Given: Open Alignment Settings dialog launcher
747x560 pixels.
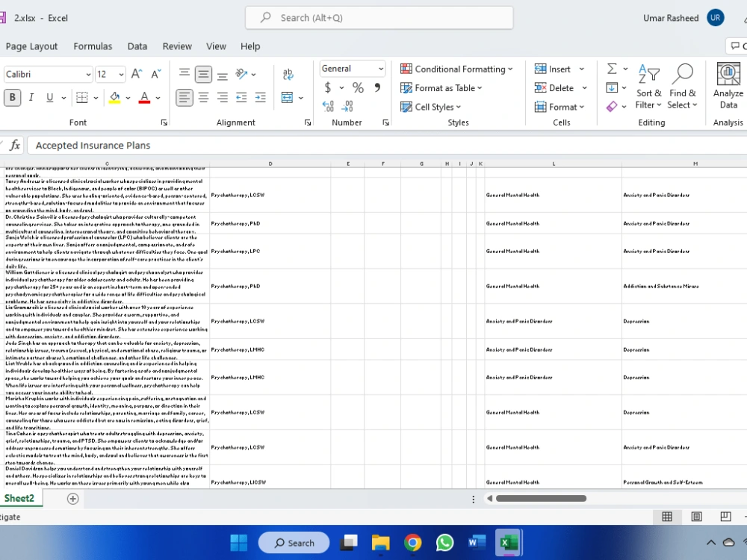Looking at the screenshot, I should point(308,123).
